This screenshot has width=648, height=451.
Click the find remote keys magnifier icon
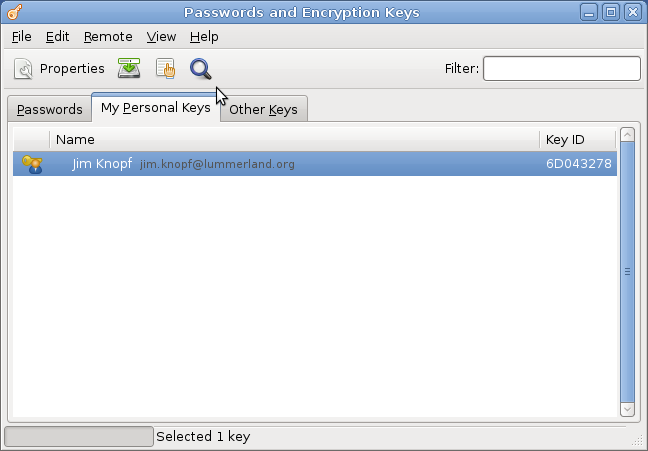click(201, 69)
